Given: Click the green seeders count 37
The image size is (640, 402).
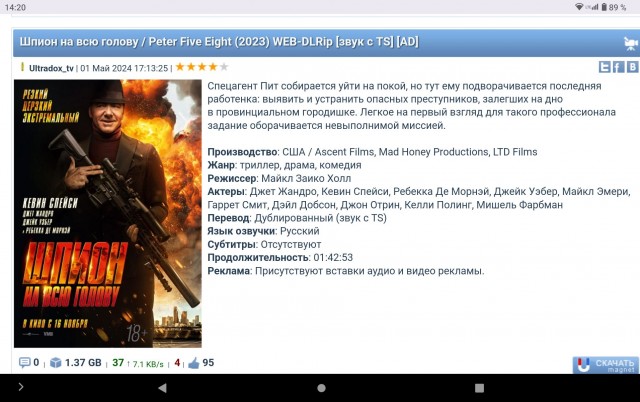Looking at the screenshot, I should tap(118, 362).
